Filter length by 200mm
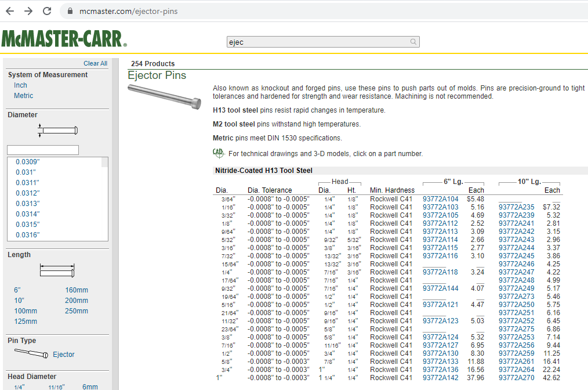Image resolution: width=588 pixels, height=390 pixels. click(77, 301)
